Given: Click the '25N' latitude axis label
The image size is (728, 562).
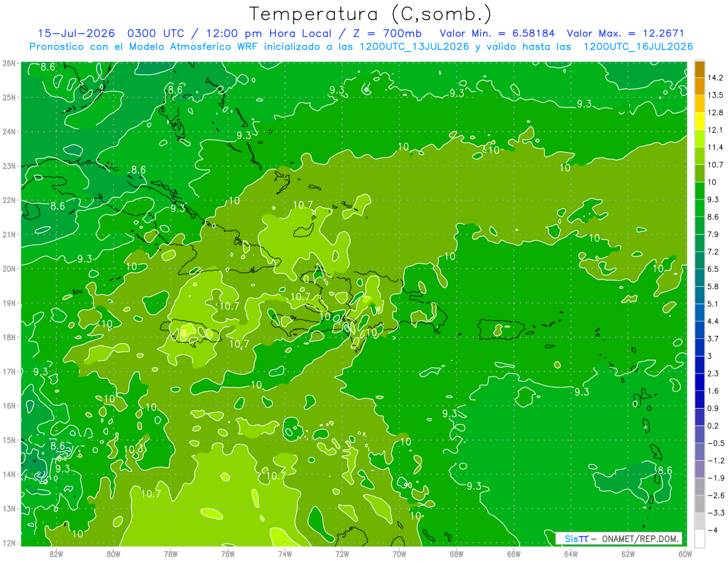Looking at the screenshot, I should pos(8,97).
